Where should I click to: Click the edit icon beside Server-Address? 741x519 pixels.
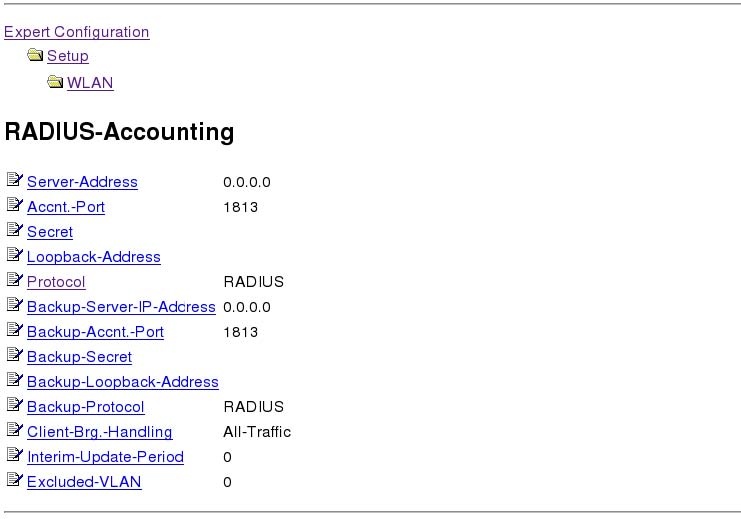[15, 180]
